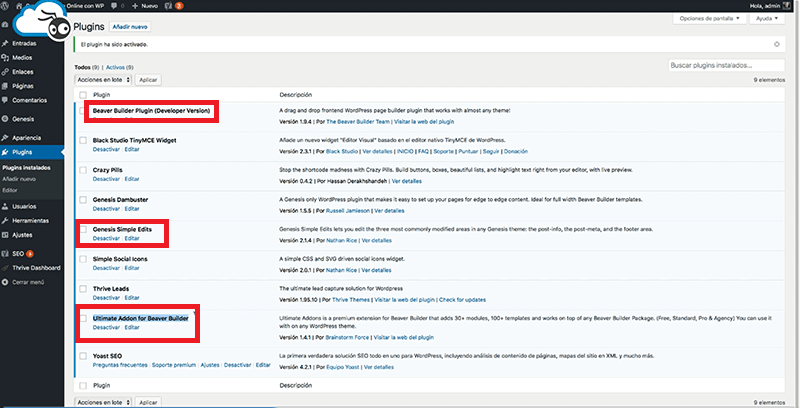Check the Genesis Simple Edits checkbox
This screenshot has height=408, width=800.
coord(83,230)
